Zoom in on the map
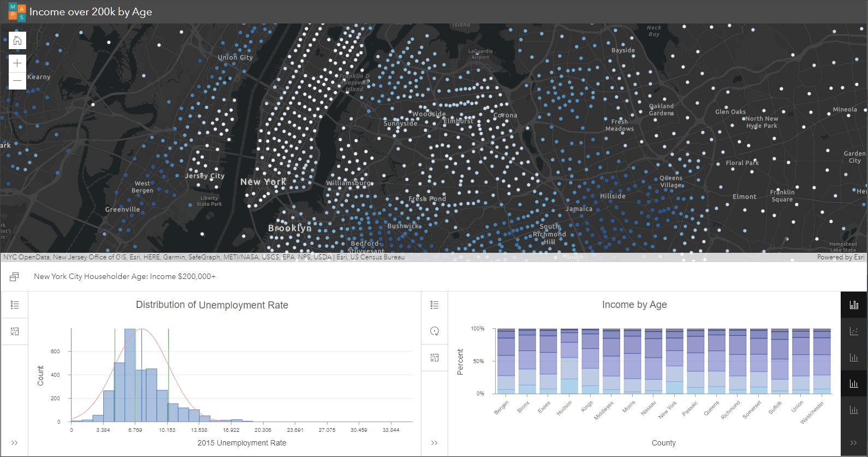 click(x=17, y=63)
